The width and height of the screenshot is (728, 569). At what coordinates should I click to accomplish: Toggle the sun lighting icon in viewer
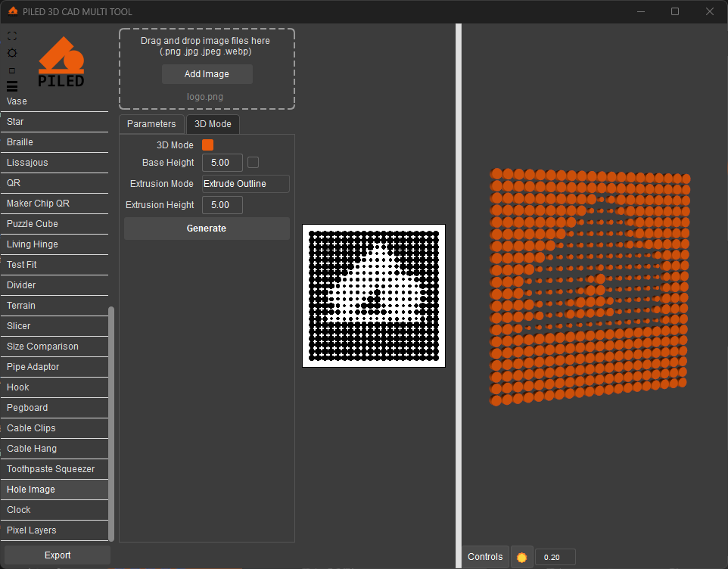point(521,557)
